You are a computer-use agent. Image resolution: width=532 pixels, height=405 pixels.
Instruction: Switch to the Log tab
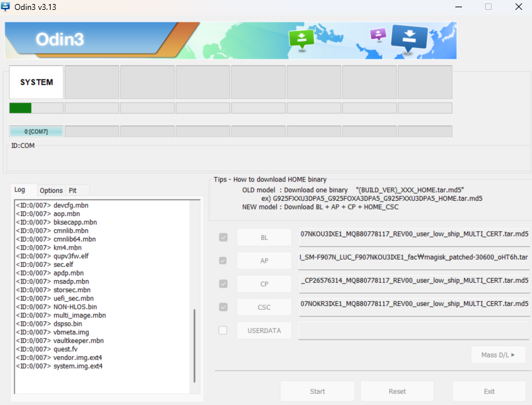click(20, 190)
